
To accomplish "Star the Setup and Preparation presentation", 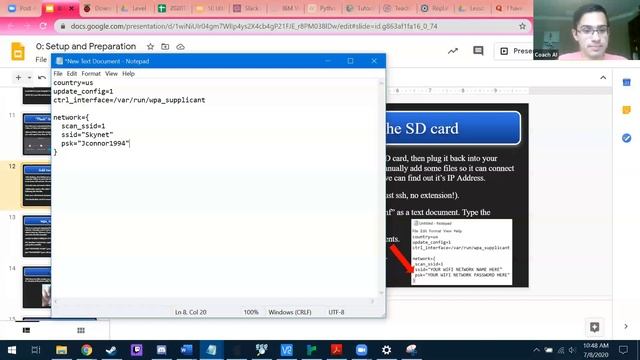I will pyautogui.click(x=150, y=47).
